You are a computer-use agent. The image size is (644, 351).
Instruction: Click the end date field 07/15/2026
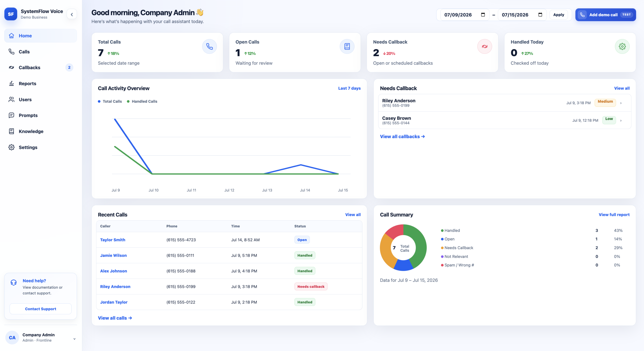pyautogui.click(x=522, y=15)
